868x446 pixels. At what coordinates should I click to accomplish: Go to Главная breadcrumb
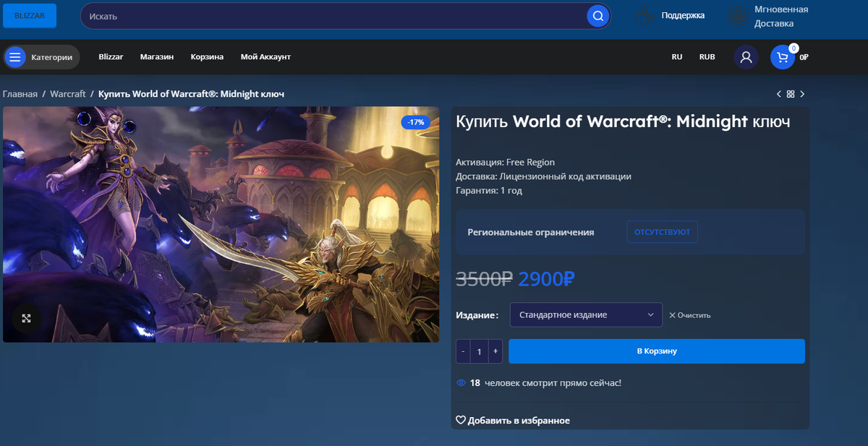pos(20,94)
